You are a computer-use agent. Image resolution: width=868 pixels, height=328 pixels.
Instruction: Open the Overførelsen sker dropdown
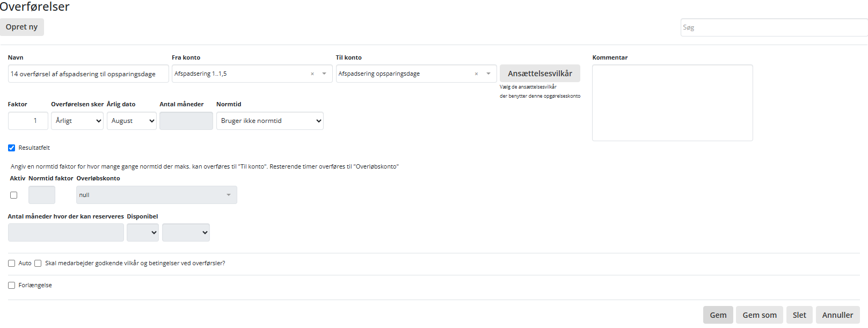pos(77,121)
